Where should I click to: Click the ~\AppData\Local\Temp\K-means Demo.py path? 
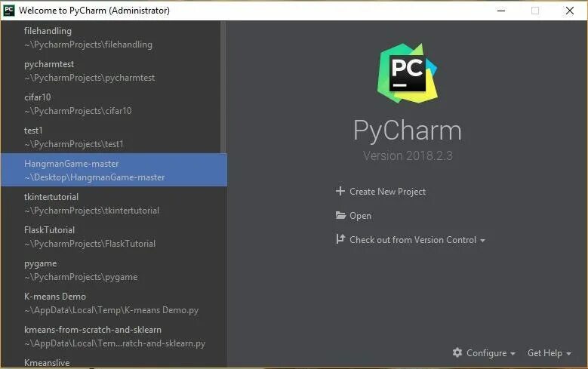point(112,310)
